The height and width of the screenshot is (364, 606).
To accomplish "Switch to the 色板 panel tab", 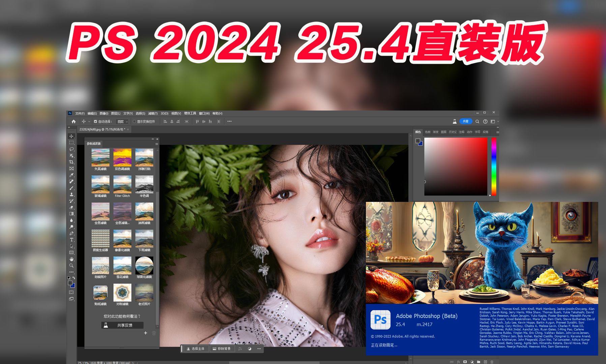I will 428,132.
